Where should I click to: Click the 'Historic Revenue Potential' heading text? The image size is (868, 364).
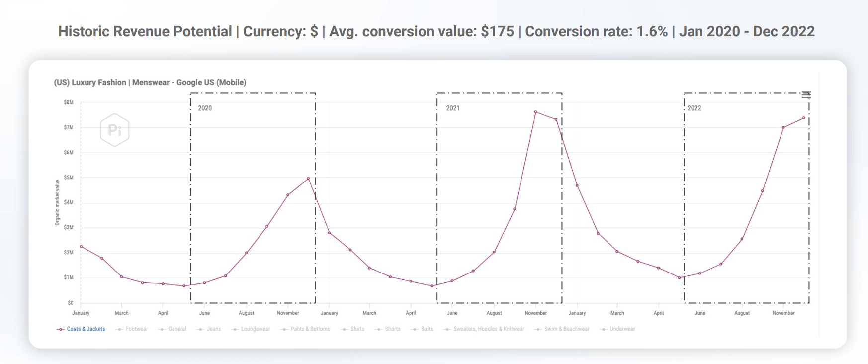145,31
